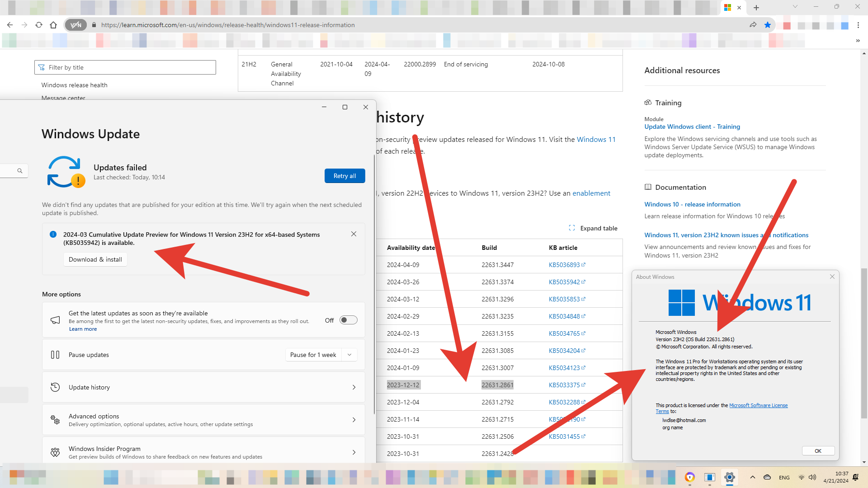868x488 pixels.
Task: Open the volume control in tray
Action: coord(812,477)
